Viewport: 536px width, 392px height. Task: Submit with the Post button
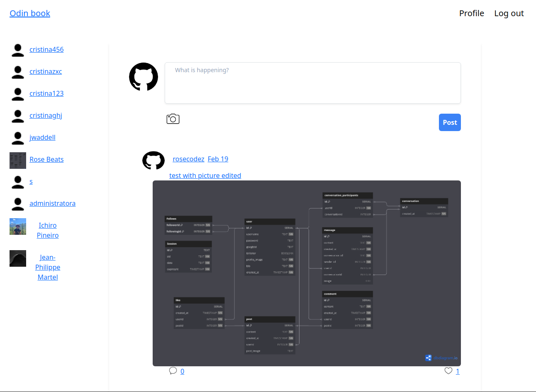[x=450, y=122]
